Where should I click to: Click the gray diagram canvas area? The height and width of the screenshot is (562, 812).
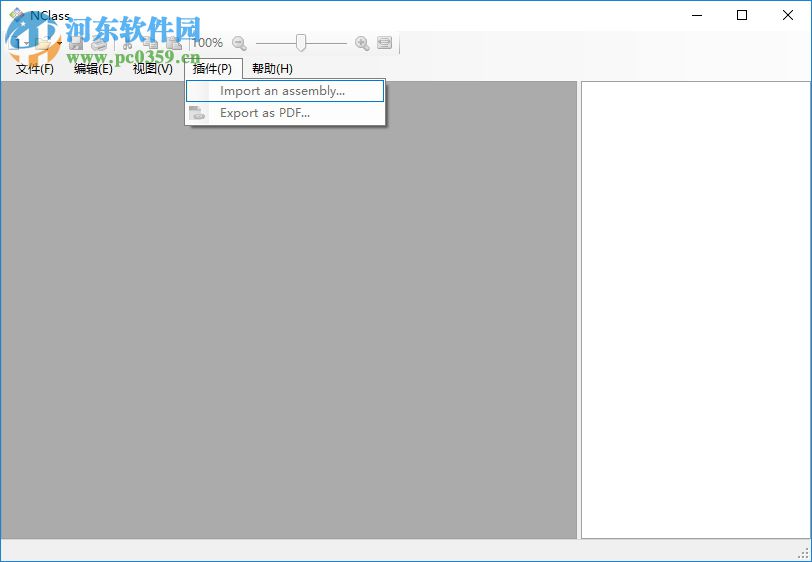288,310
